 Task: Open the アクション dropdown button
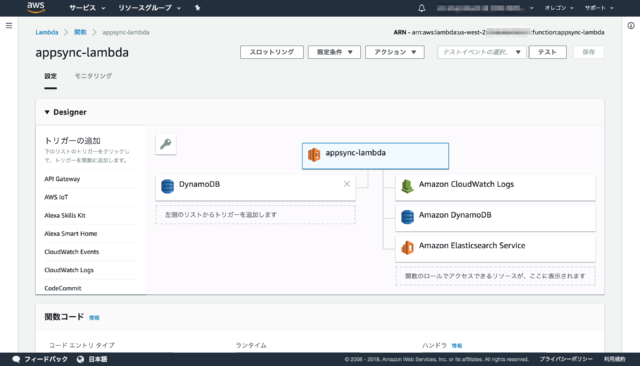tap(395, 52)
